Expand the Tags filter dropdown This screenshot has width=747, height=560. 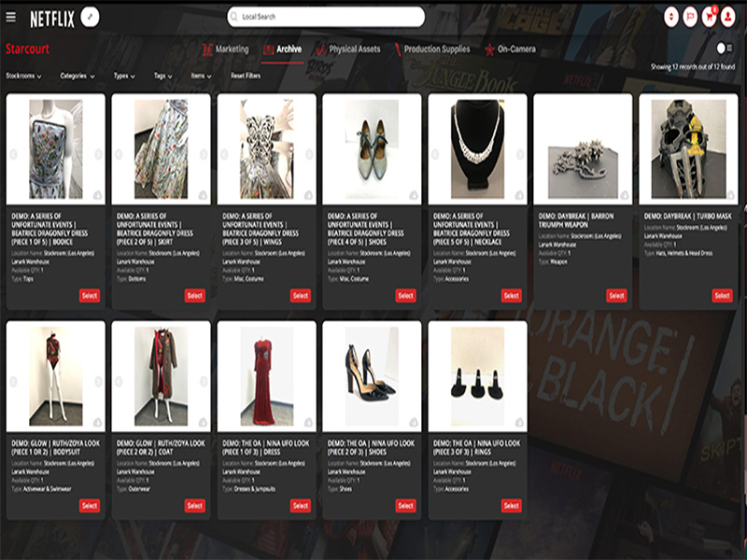[162, 76]
